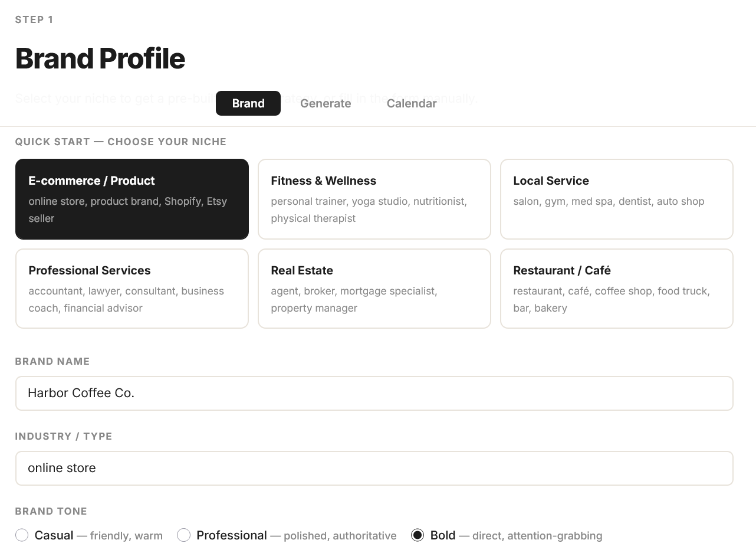This screenshot has height=553, width=756.
Task: Click the Brand Profile page heading
Action: click(100, 58)
